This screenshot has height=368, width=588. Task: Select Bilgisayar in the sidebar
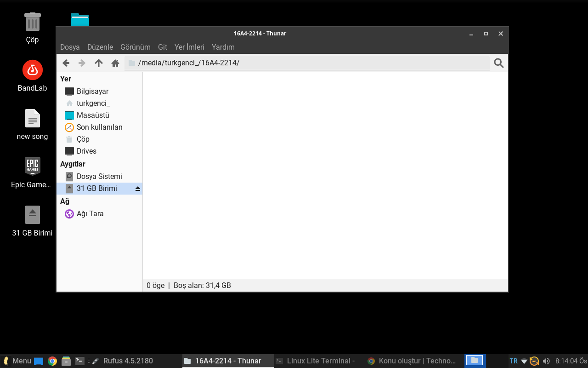(x=99, y=92)
